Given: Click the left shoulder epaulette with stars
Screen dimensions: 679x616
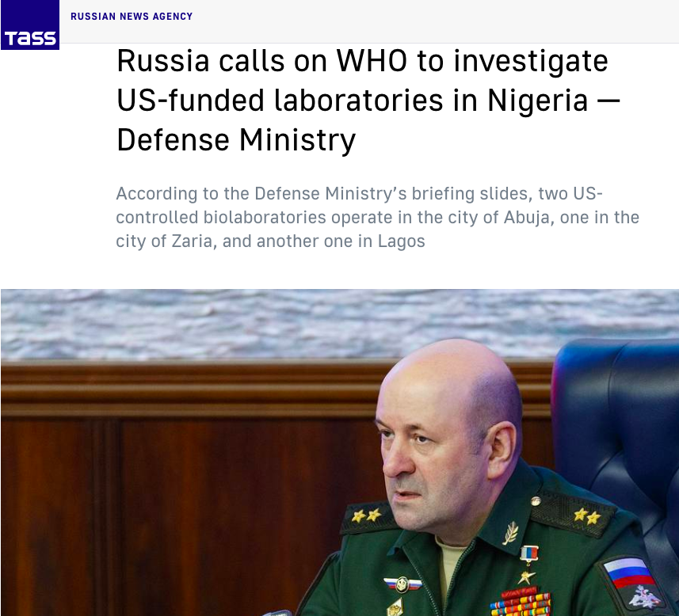Looking at the screenshot, I should 368,517.
